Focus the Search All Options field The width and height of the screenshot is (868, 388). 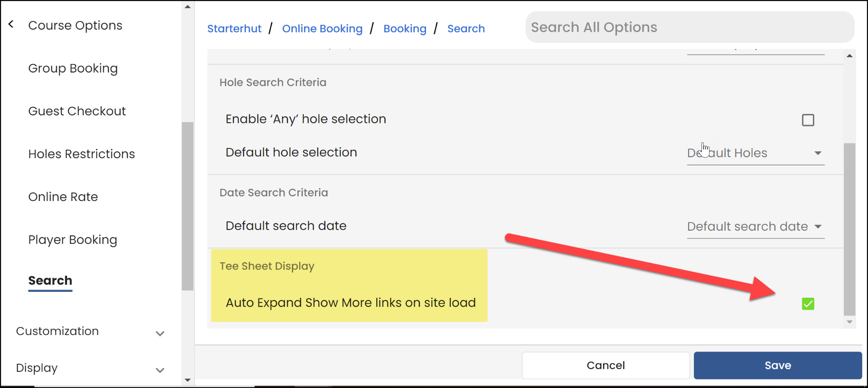pos(690,27)
